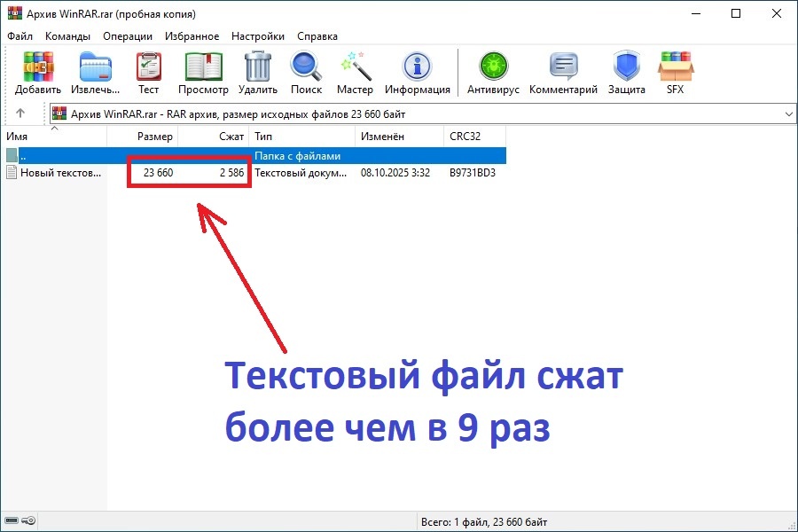Sort by the Имя column header
Image resolution: width=798 pixels, height=532 pixels.
point(53,137)
